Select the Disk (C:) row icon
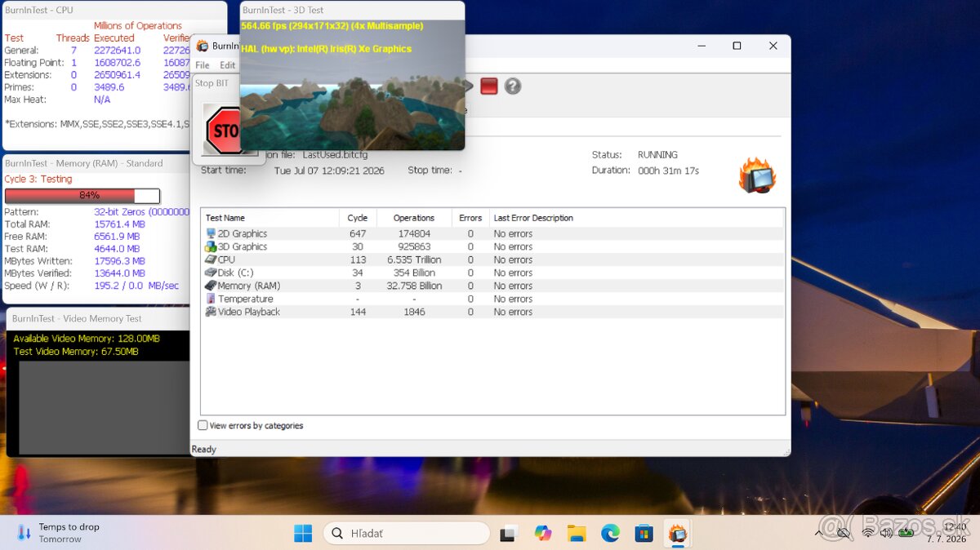This screenshot has width=980, height=550. tap(211, 273)
